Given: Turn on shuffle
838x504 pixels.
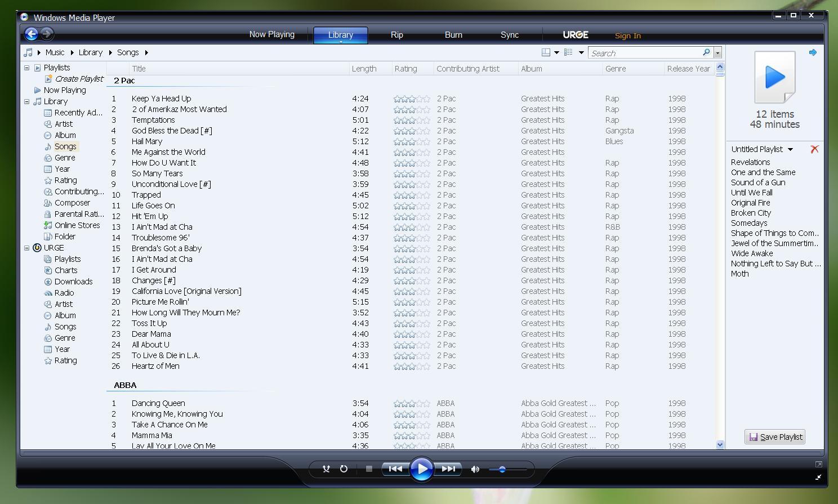Looking at the screenshot, I should pyautogui.click(x=326, y=469).
